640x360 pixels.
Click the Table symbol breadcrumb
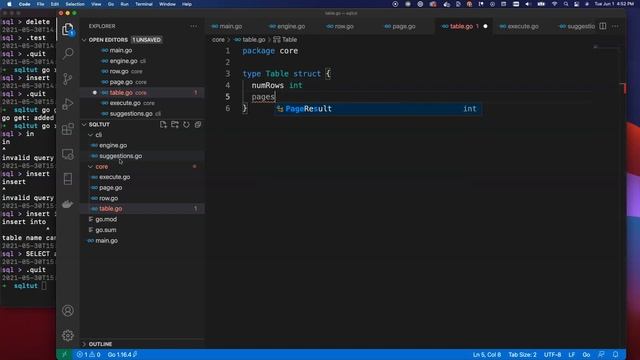point(285,40)
